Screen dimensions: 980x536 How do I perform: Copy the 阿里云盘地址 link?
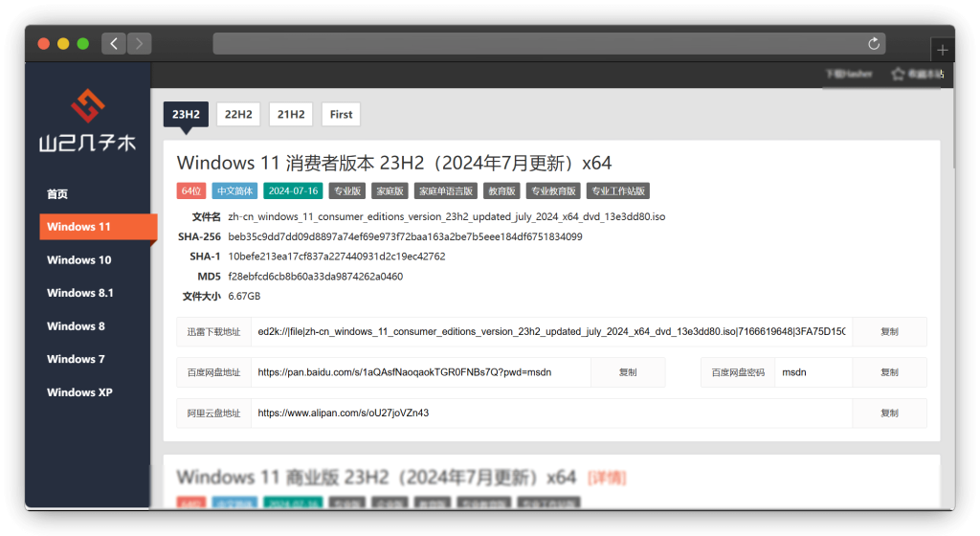[889, 413]
